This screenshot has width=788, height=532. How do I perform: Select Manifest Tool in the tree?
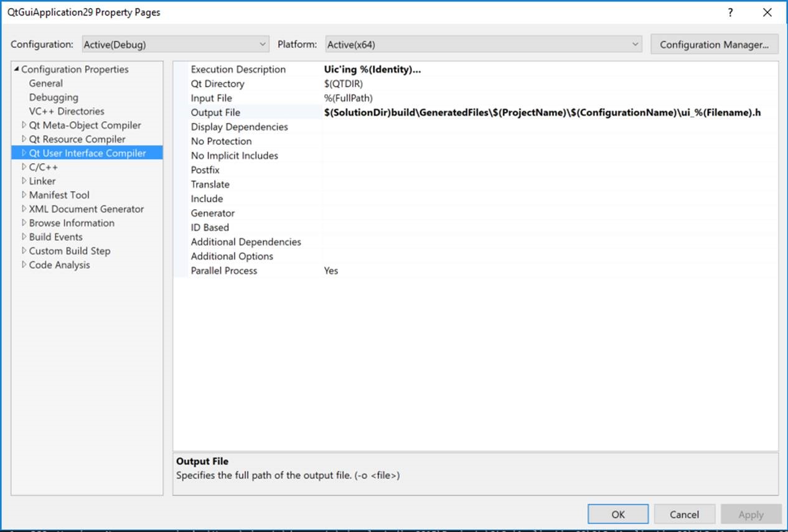[x=59, y=195]
